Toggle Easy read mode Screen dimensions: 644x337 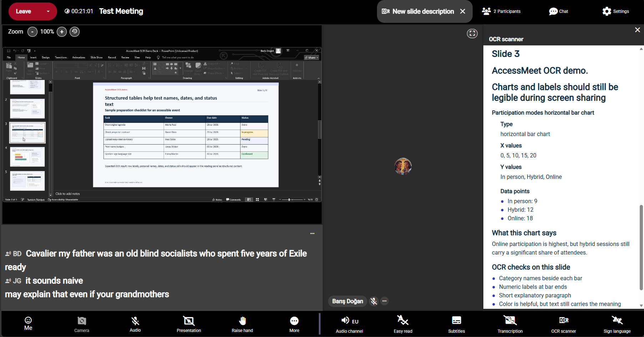click(x=403, y=325)
